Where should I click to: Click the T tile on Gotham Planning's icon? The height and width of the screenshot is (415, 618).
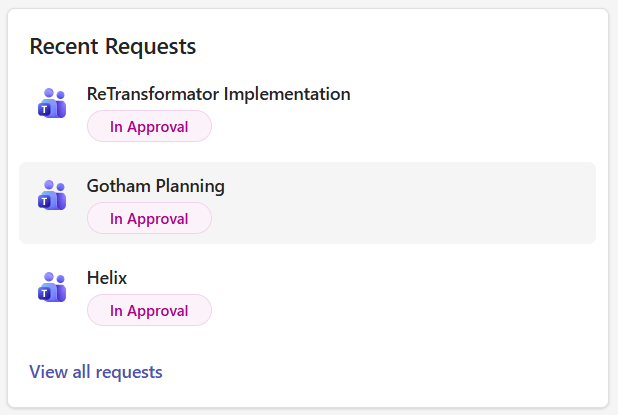pyautogui.click(x=45, y=202)
